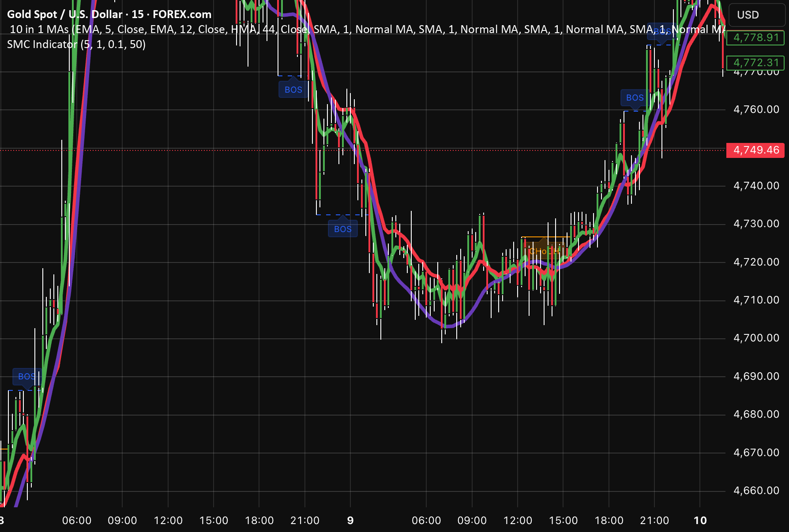789x532 pixels.
Task: Click the green 4,772.31 price label
Action: click(x=755, y=63)
